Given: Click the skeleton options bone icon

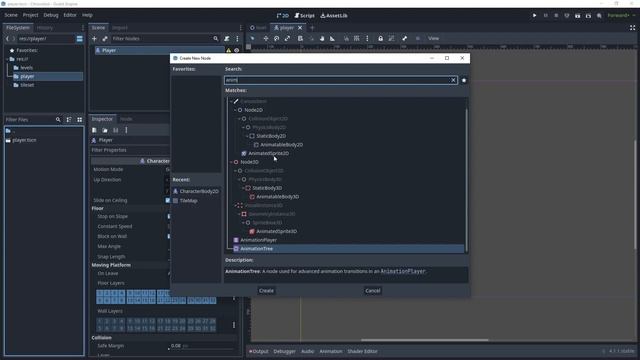Looking at the screenshot, I should click(x=404, y=38).
